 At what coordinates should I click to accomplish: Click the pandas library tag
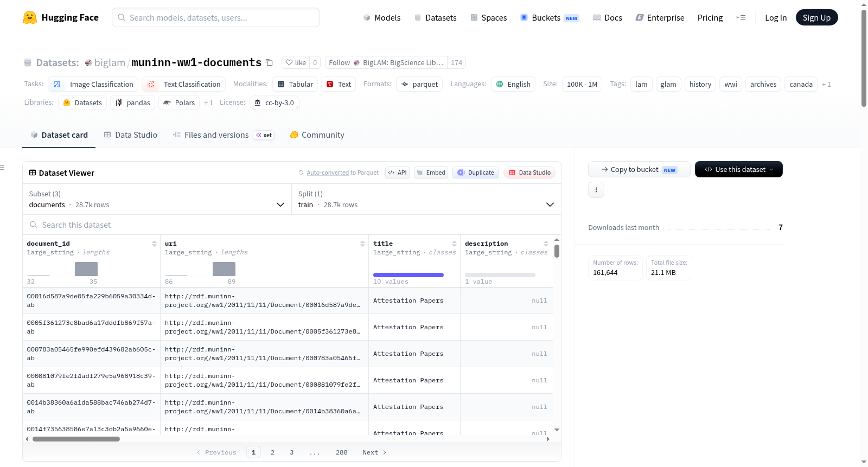click(132, 103)
